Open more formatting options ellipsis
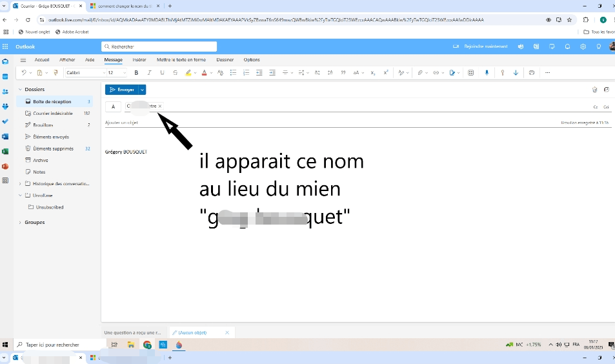 tap(547, 72)
